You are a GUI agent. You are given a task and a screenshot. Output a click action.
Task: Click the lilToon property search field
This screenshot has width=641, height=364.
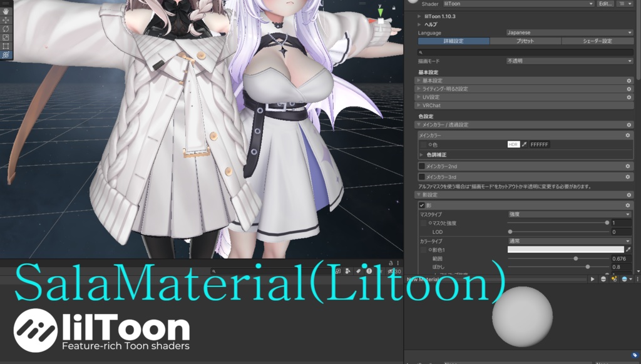pos(526,53)
